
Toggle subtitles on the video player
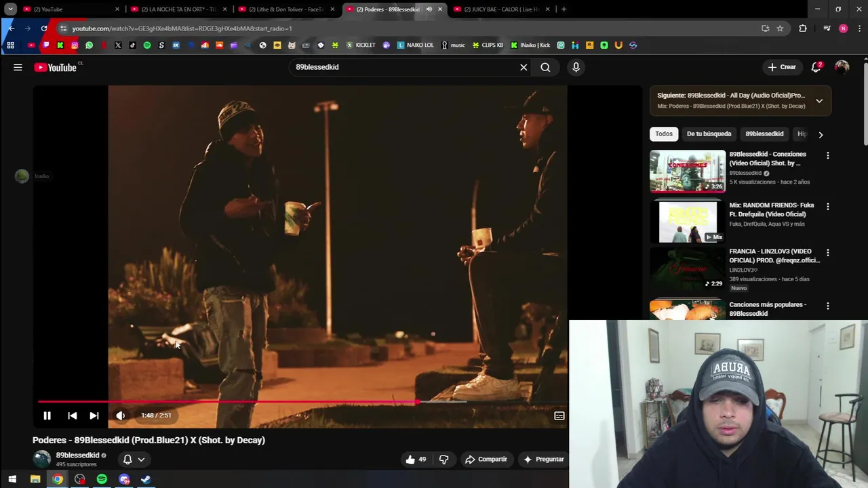(x=559, y=415)
